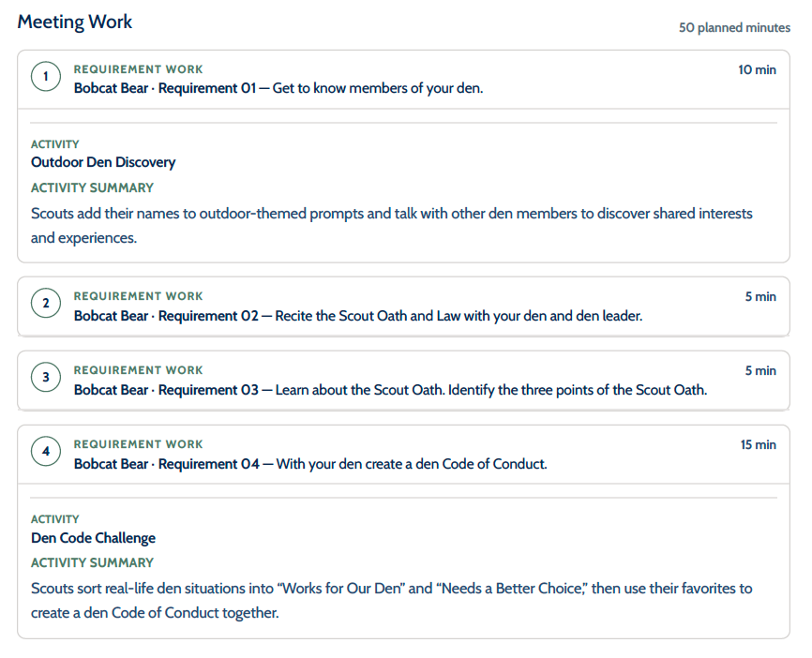Click Requirement Work label on card 2

pos(138,296)
